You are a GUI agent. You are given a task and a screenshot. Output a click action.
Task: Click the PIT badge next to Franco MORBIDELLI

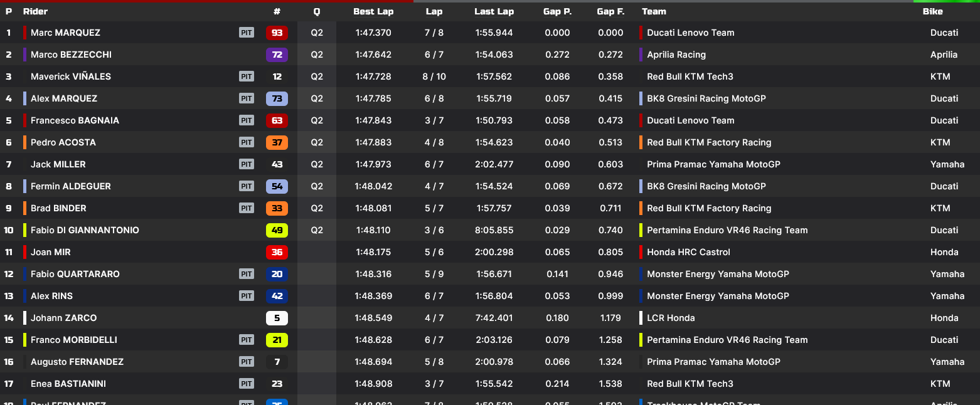click(247, 340)
